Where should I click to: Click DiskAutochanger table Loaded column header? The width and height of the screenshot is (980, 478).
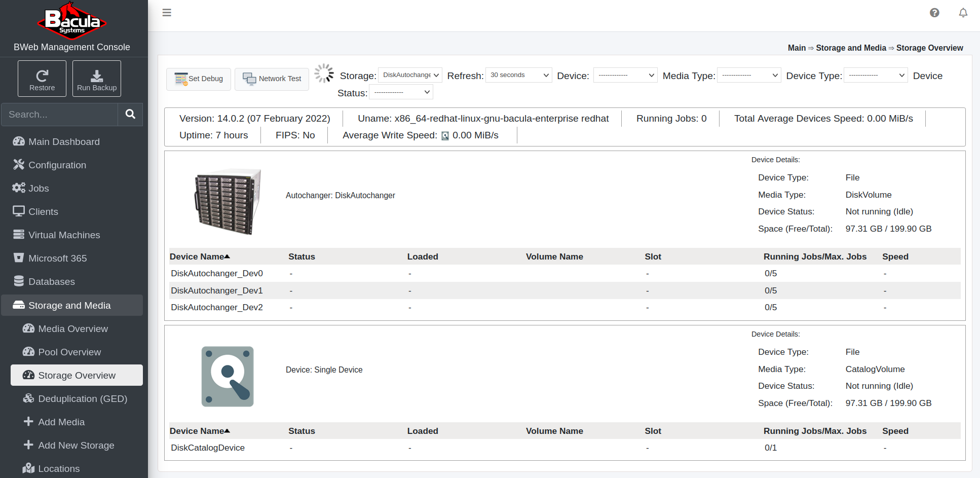tap(423, 256)
